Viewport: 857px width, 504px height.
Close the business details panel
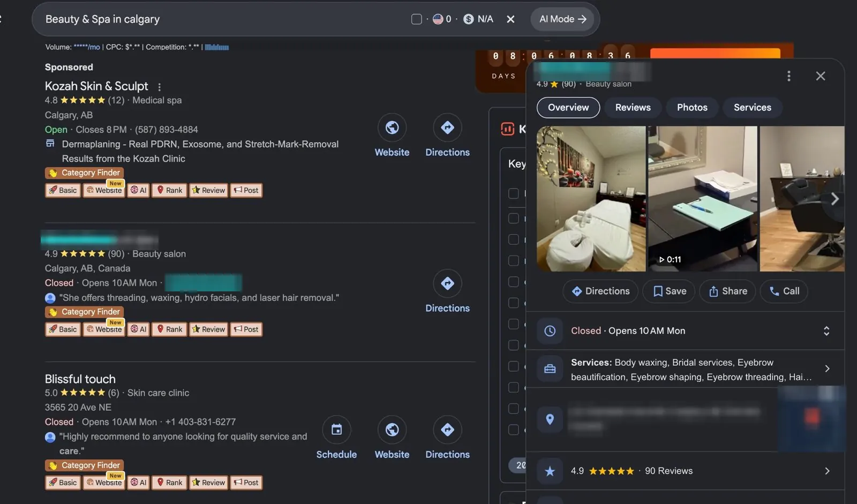[x=821, y=76]
